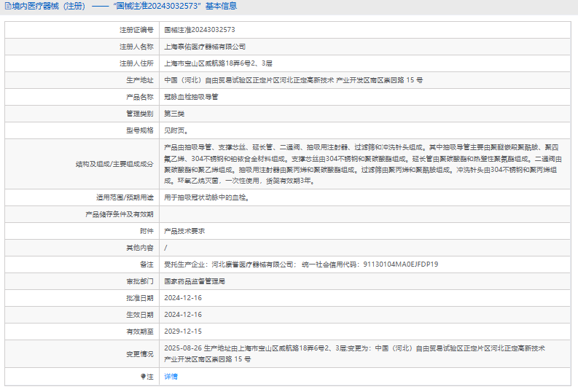The height and width of the screenshot is (392, 578).
Task: Click the registrant address 上海市宝山区 value
Action: [218, 63]
